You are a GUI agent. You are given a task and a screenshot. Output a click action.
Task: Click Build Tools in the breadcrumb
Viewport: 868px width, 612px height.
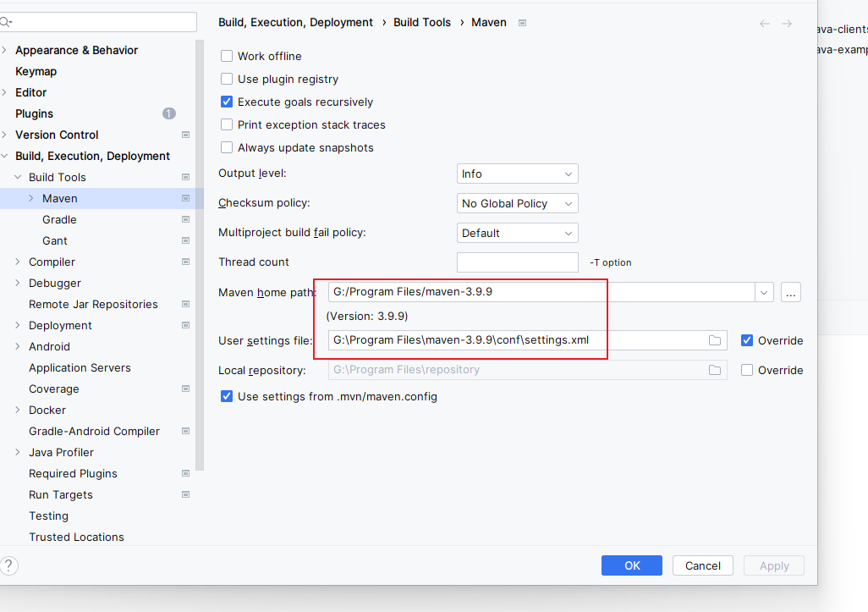point(422,22)
